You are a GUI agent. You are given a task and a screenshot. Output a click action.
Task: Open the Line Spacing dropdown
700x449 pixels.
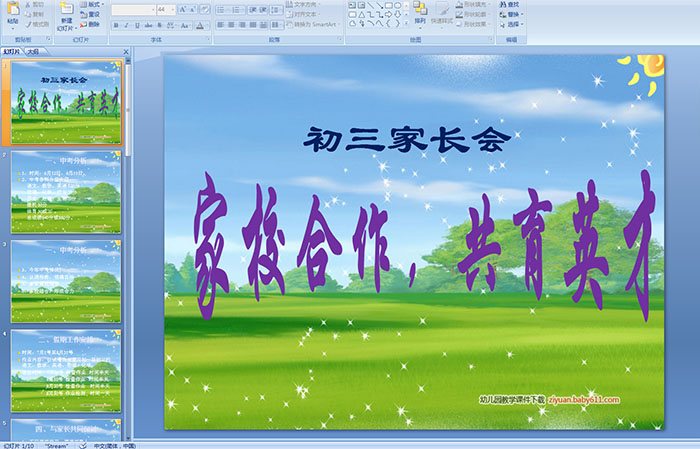tap(276, 9)
